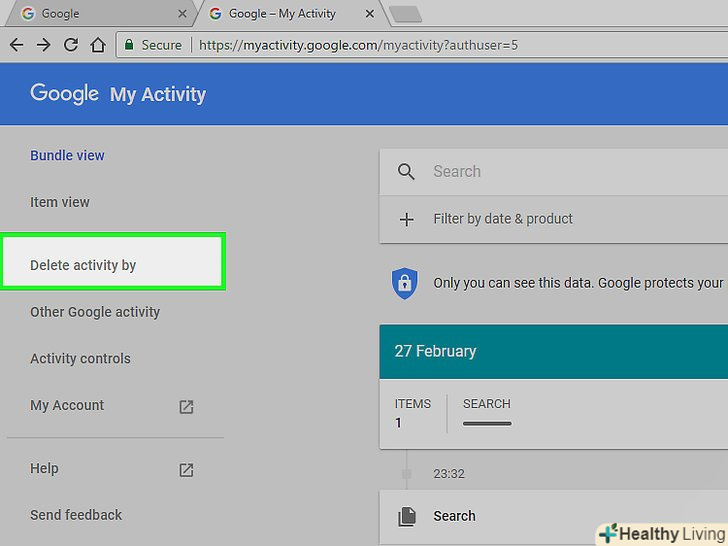Click the magnifier search icon
728x546 pixels.
coord(406,172)
